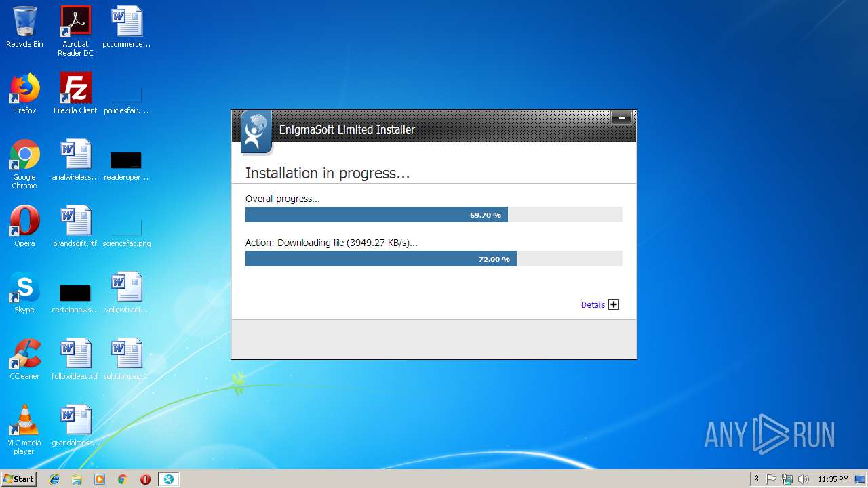This screenshot has width=868, height=488.
Task: Show hidden system tray icons
Action: pyautogui.click(x=756, y=479)
